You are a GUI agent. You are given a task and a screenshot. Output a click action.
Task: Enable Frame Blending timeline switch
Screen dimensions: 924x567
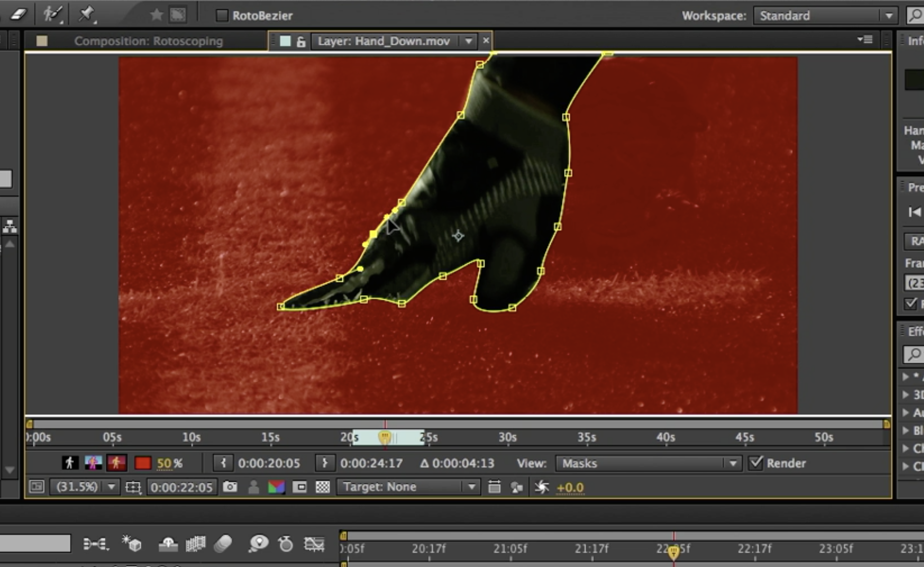tap(195, 544)
